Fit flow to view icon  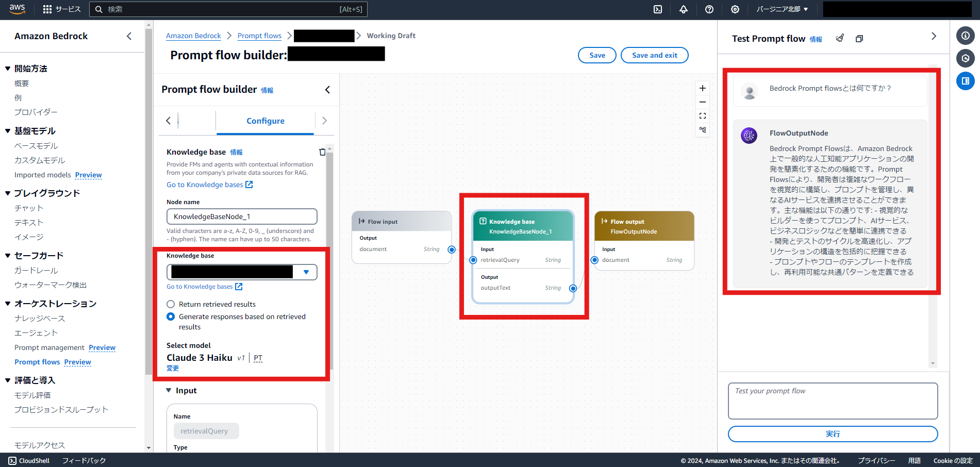[703, 116]
